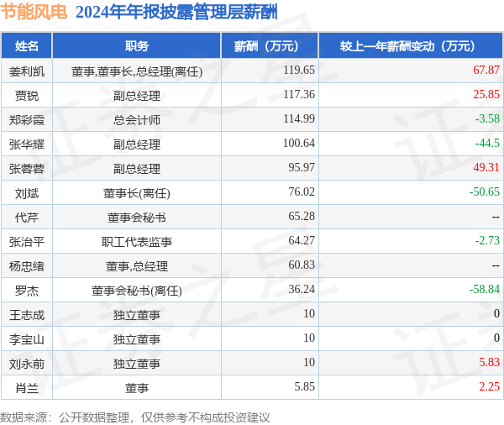Select the name cell 王志成
Image resolution: width=504 pixels, height=425 pixels.
[27, 315]
